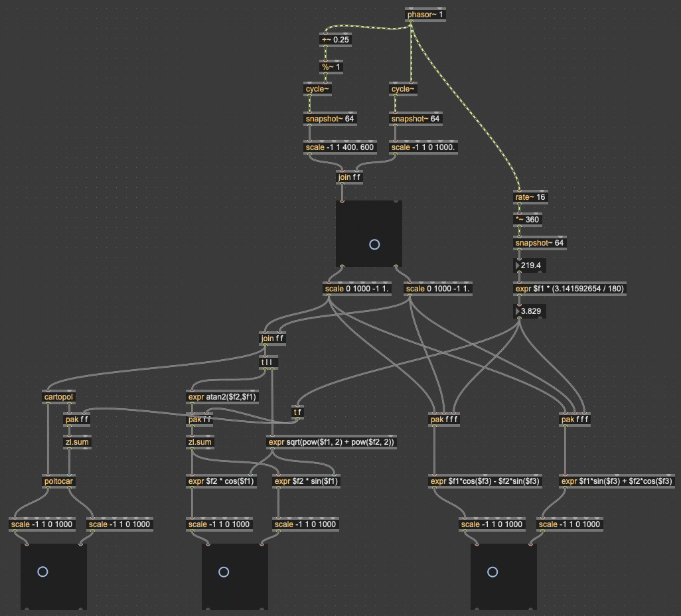Click the degrees-to-radians expr object

570,289
